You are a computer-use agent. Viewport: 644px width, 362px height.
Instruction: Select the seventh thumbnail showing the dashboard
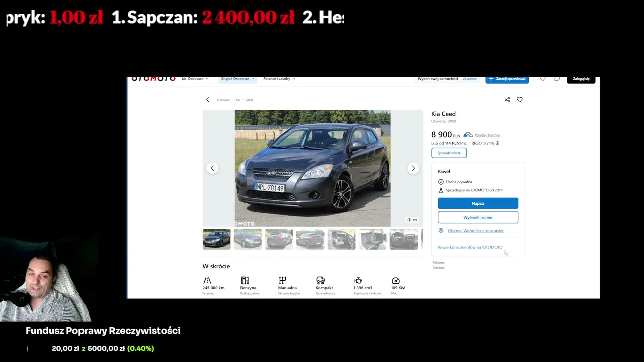point(404,239)
